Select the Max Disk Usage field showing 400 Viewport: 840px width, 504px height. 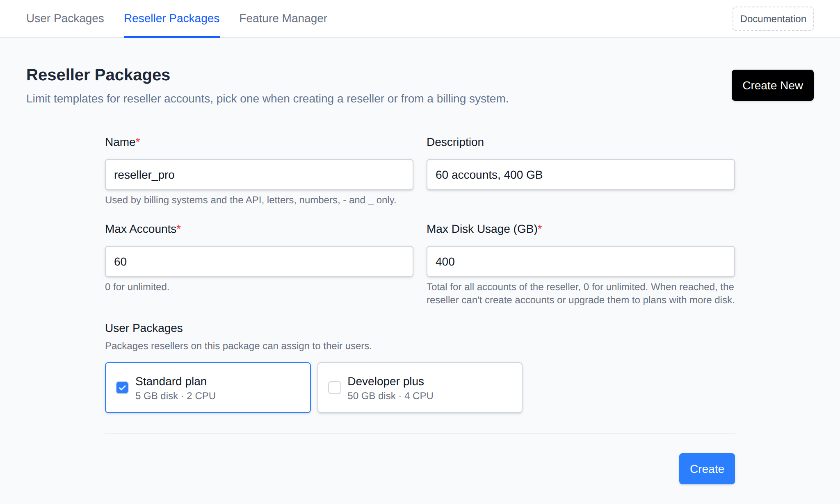[x=580, y=261]
